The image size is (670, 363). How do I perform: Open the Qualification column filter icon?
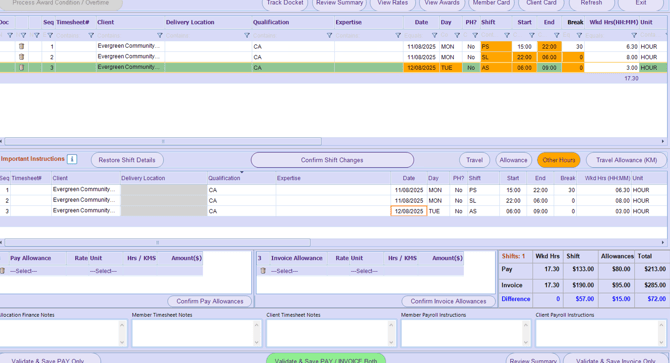point(329,35)
